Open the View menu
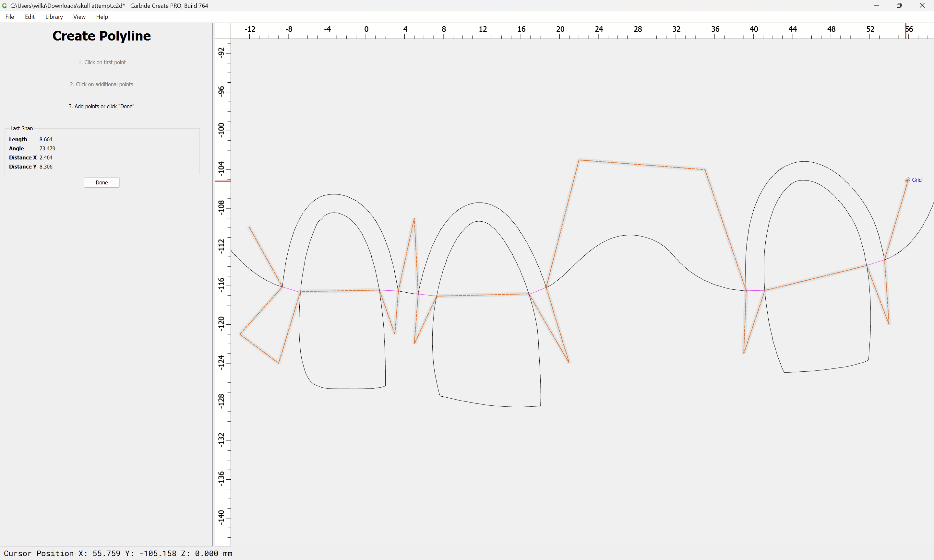This screenshot has width=934, height=560. (79, 17)
